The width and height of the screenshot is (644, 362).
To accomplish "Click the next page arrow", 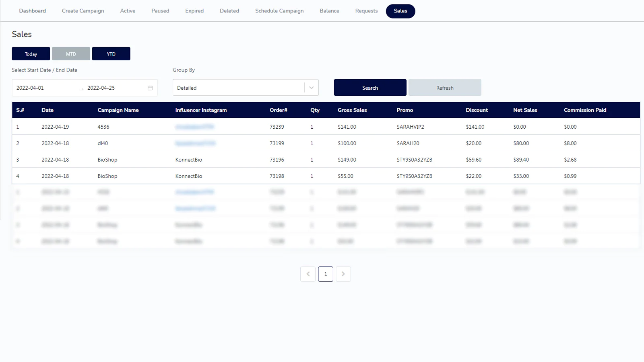I will 343,274.
